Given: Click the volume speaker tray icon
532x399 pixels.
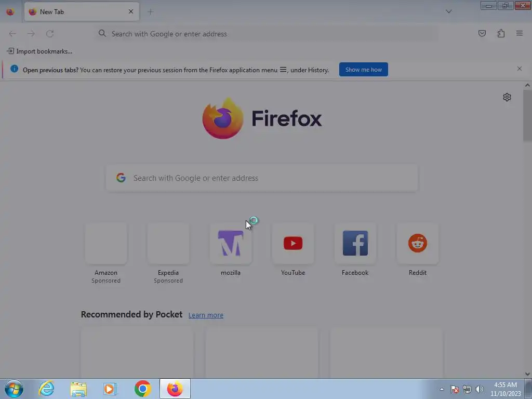Looking at the screenshot, I should click(x=480, y=389).
